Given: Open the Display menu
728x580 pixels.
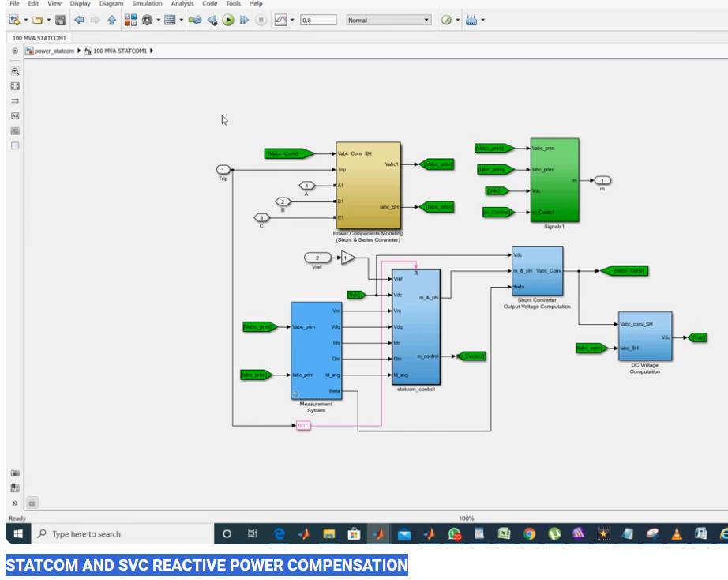Looking at the screenshot, I should point(80,3).
